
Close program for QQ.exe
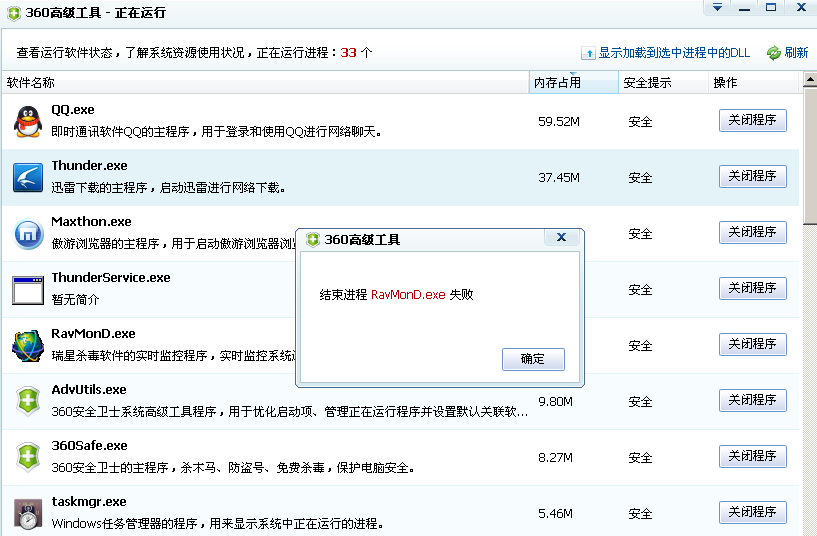[x=752, y=120]
